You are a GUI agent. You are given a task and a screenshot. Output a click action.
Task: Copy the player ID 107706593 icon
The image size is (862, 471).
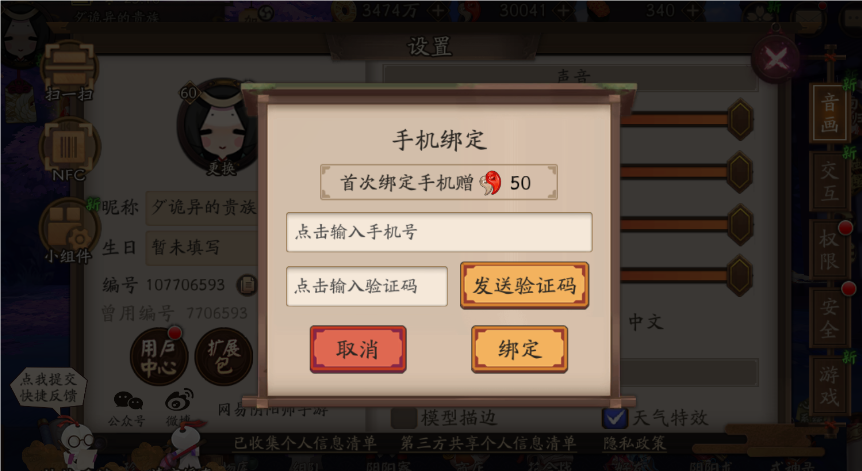[x=247, y=285]
